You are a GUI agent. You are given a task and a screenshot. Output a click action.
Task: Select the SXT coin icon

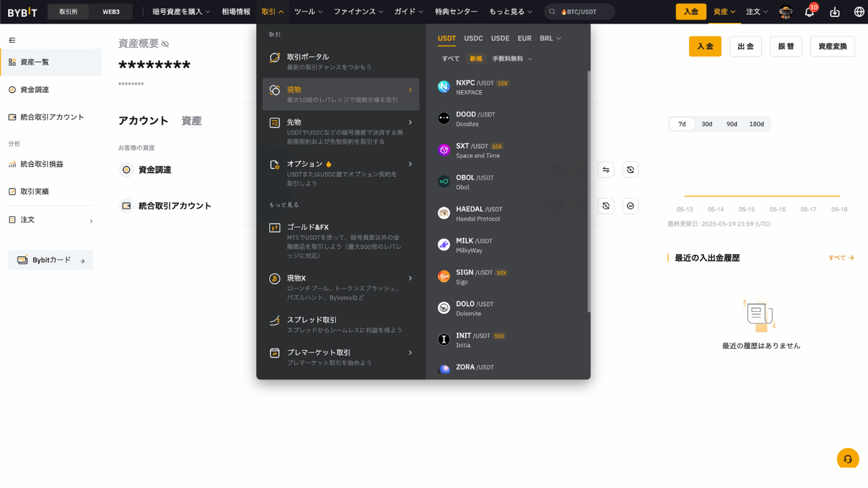[x=444, y=150]
